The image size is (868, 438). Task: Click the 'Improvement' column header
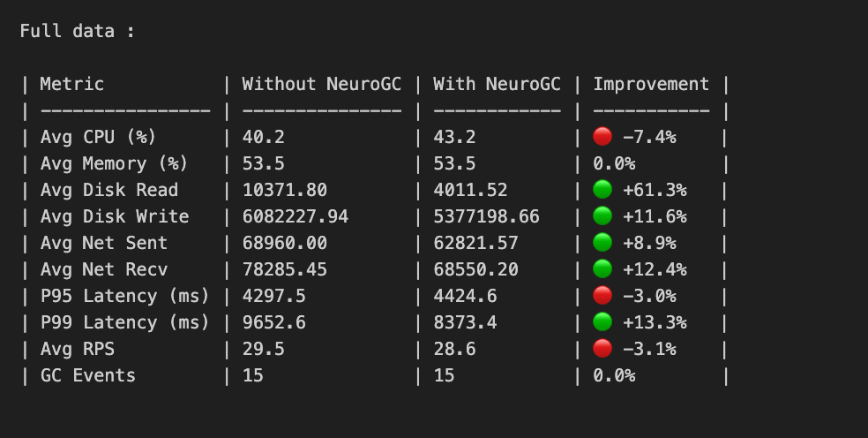click(x=651, y=84)
